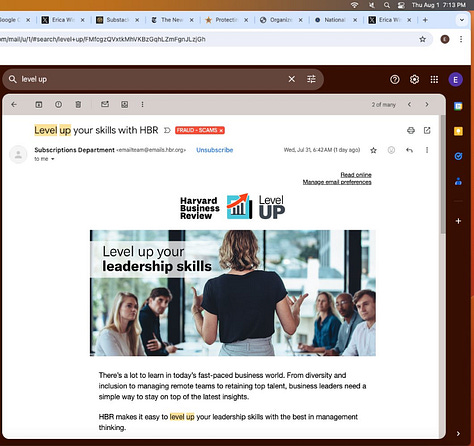The image size is (474, 446).
Task: Open the toolbar More options menu
Action: click(142, 104)
